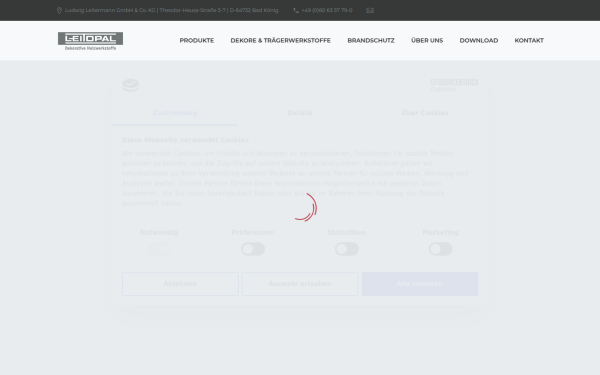This screenshot has width=600, height=375.
Task: Open the Produkte menu
Action: tap(197, 41)
